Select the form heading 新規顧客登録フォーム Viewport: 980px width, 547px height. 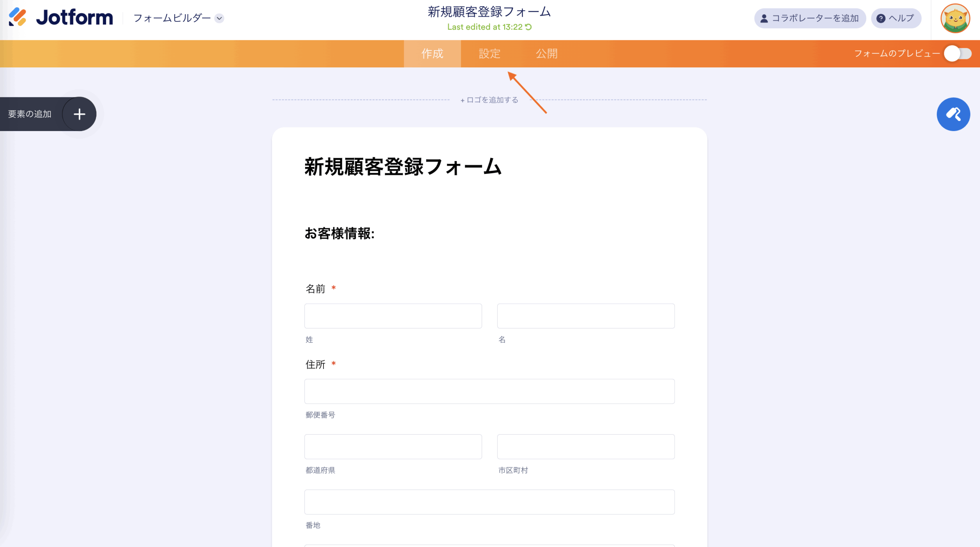click(403, 167)
